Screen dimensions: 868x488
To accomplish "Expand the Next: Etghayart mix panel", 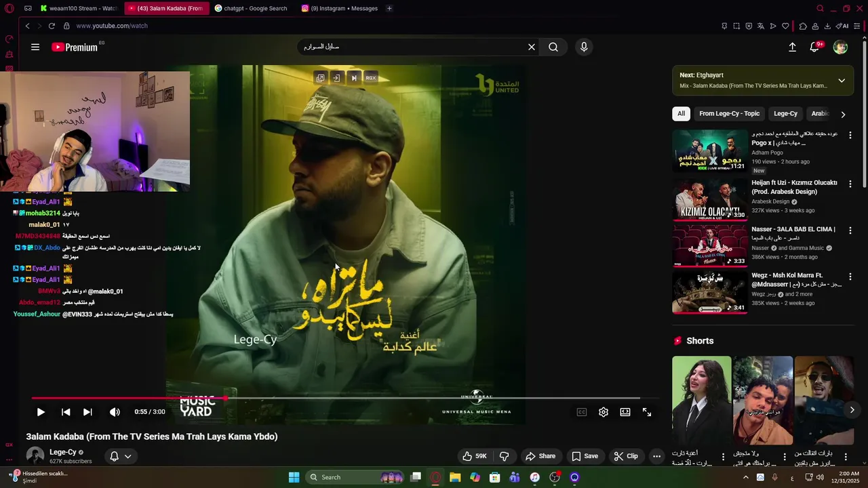I will pos(842,81).
